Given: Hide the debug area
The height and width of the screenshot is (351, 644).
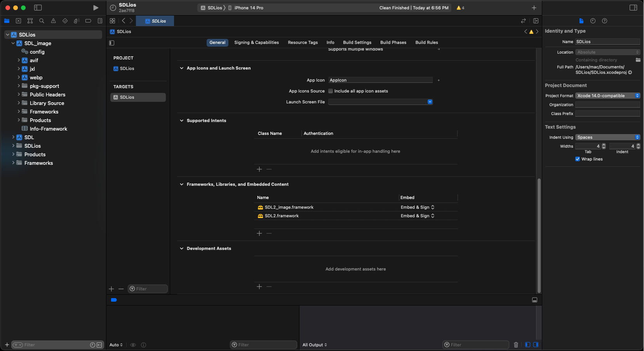Looking at the screenshot, I should 534,300.
